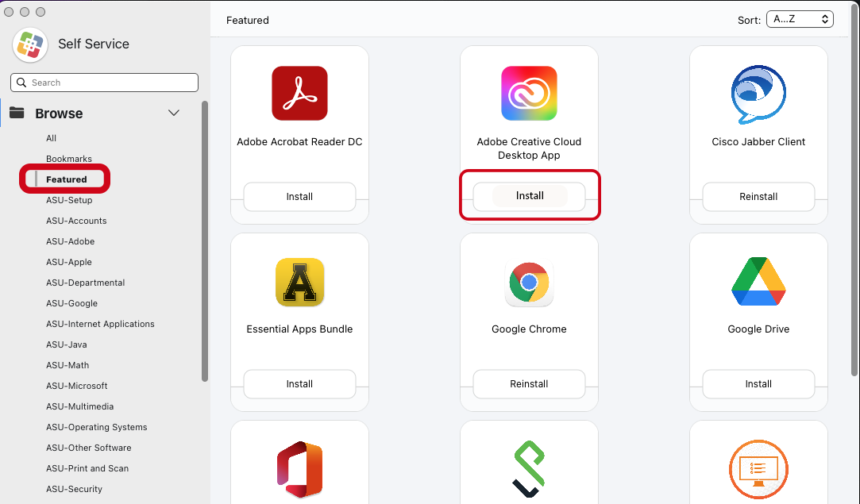Image resolution: width=860 pixels, height=504 pixels.
Task: Open the ASU-Operating Systems category
Action: [x=97, y=427]
